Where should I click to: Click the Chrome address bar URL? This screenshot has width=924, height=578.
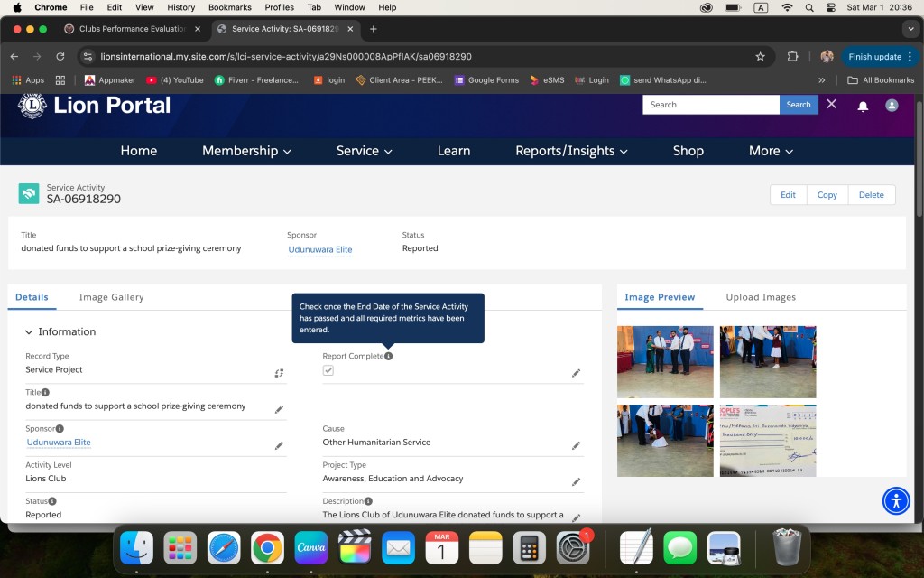(286, 57)
